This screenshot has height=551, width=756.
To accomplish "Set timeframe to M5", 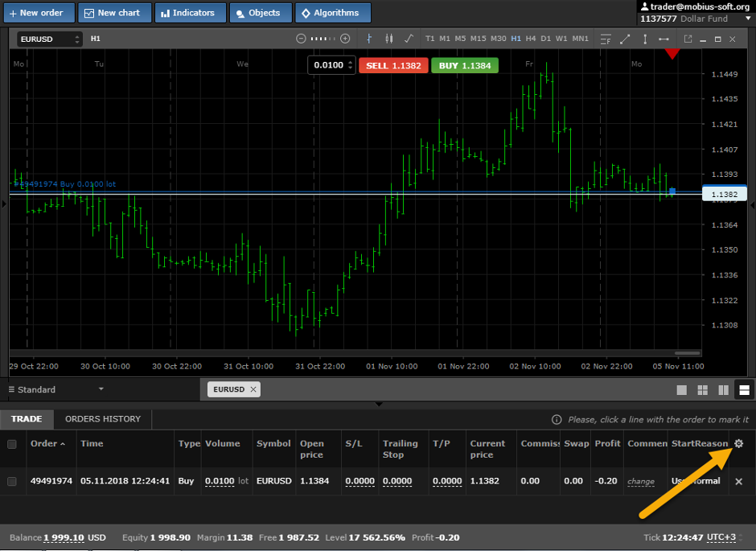I will [461, 39].
